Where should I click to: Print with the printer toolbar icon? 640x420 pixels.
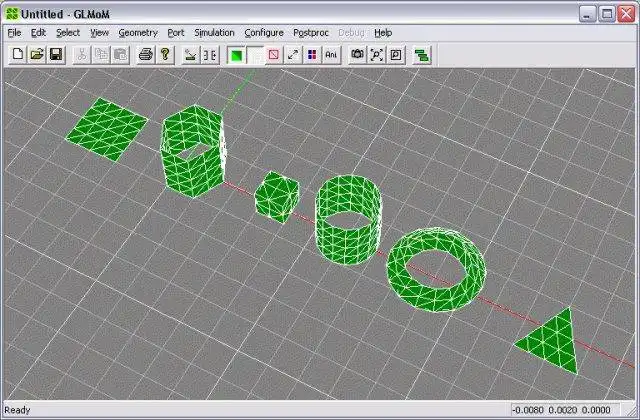coord(146,55)
